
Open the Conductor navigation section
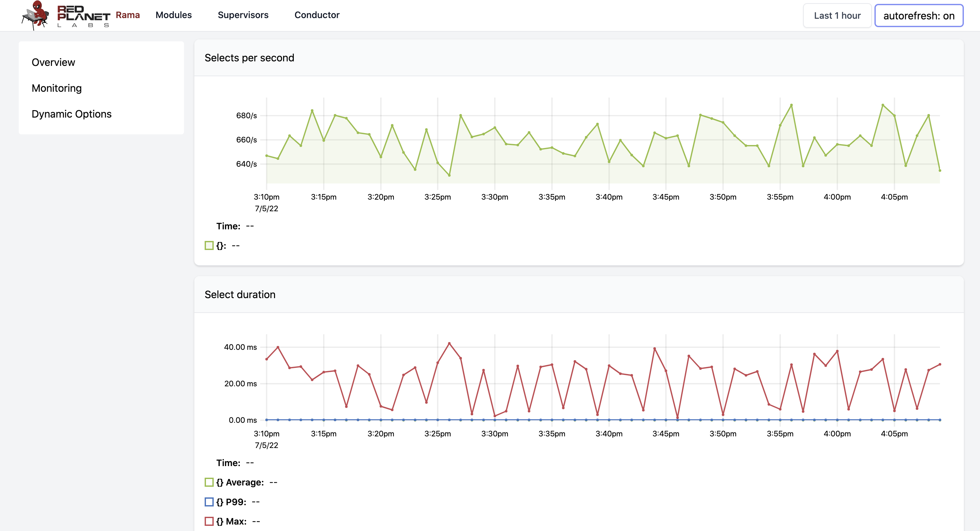(316, 15)
